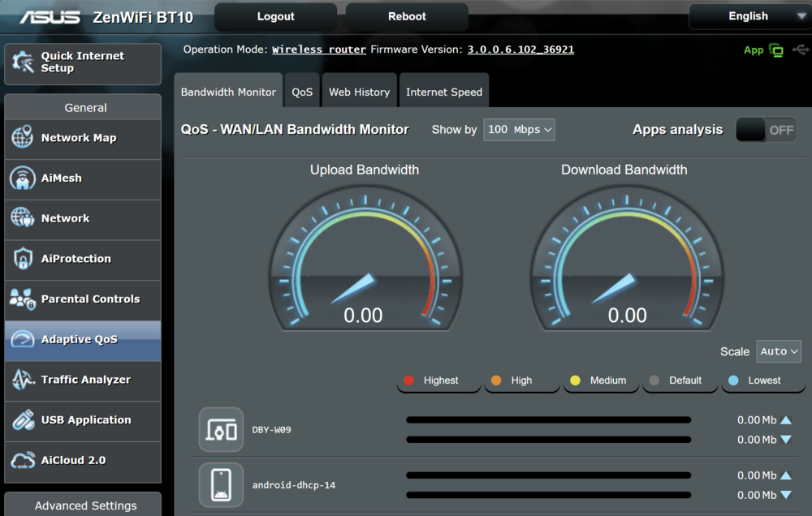Select the Lowest priority blue swatch
Screen dimensions: 812x516
tap(733, 381)
